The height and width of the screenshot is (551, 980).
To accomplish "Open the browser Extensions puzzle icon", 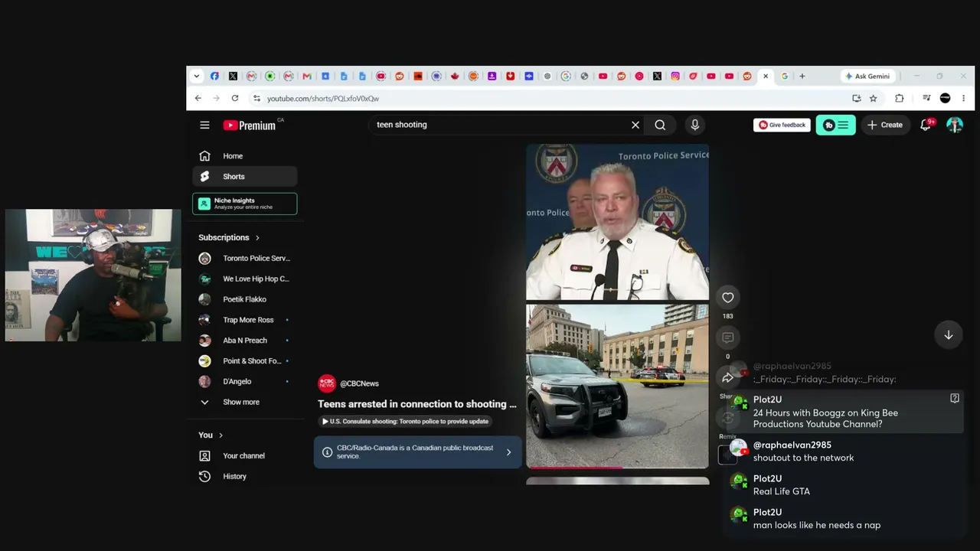I will 900,98.
